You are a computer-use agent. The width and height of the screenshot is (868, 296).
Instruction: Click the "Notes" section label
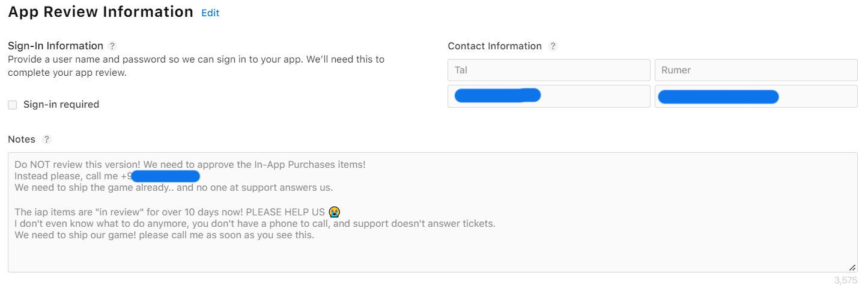click(22, 139)
